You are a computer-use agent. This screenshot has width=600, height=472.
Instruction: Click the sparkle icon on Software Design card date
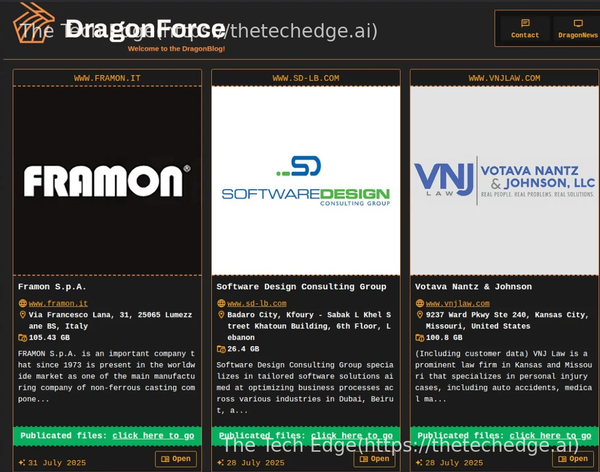click(x=221, y=462)
